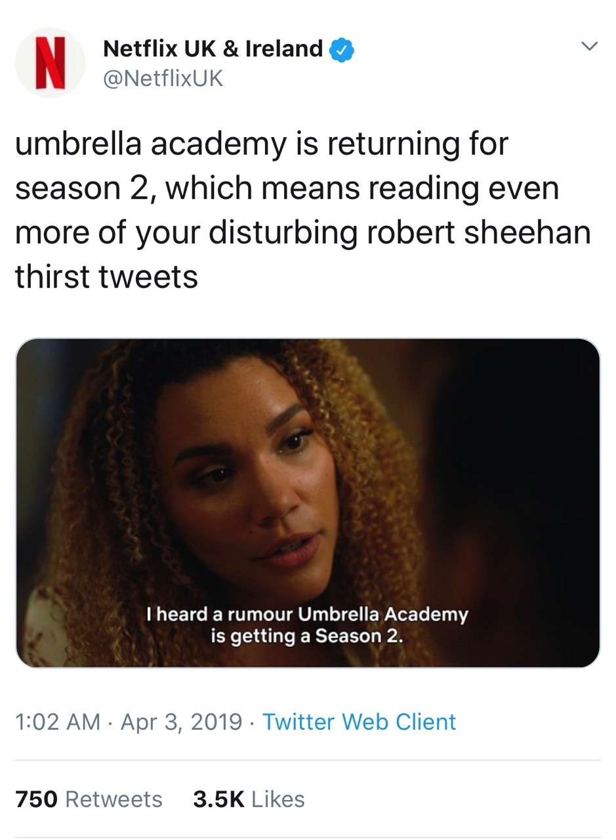The image size is (616, 840).
Task: Click the blue verified checkmark badge
Action: 342,49
